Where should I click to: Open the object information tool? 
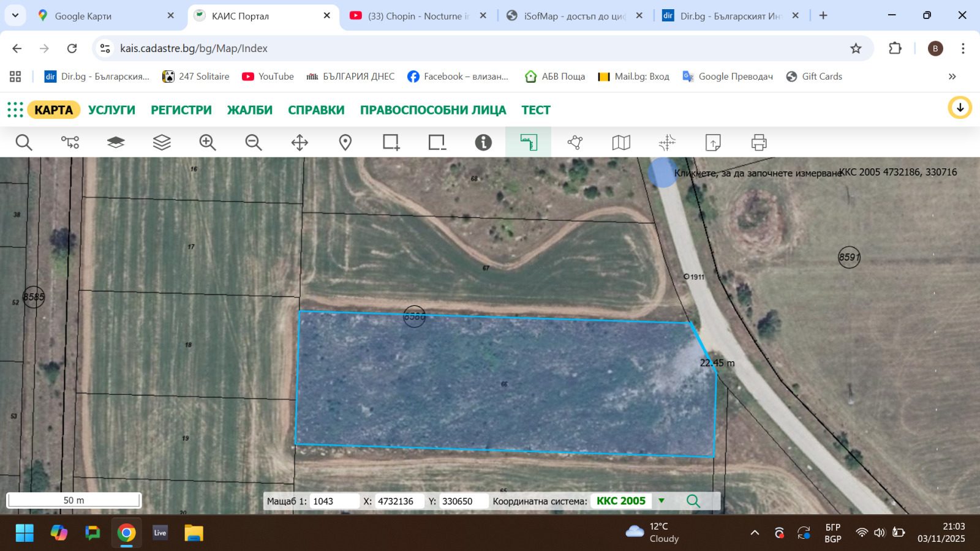[x=483, y=143]
